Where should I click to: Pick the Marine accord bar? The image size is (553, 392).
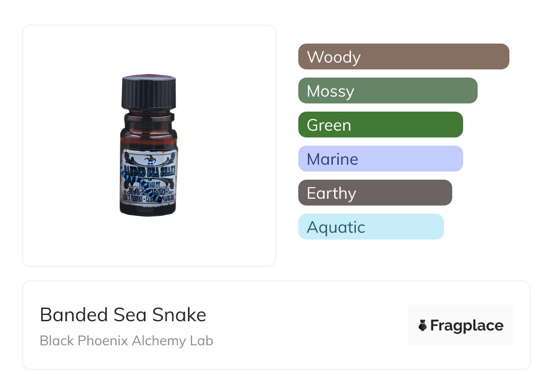pyautogui.click(x=380, y=159)
